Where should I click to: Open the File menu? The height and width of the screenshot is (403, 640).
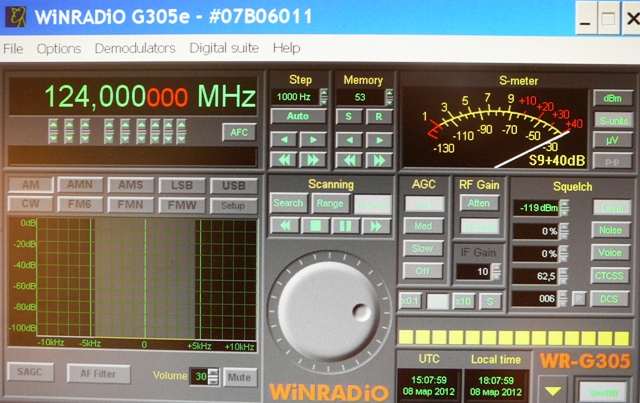(13, 49)
